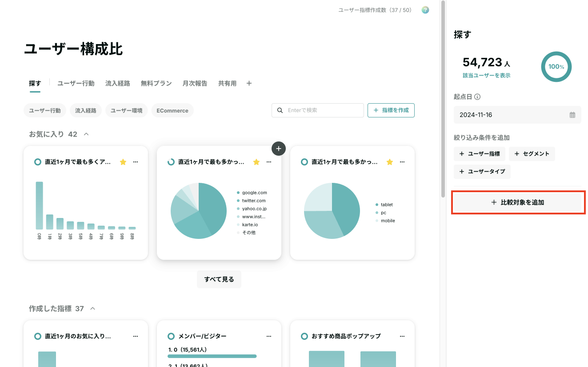Filter by the 流入経路 chip
Screen dimensions: 588x367
tap(86, 110)
